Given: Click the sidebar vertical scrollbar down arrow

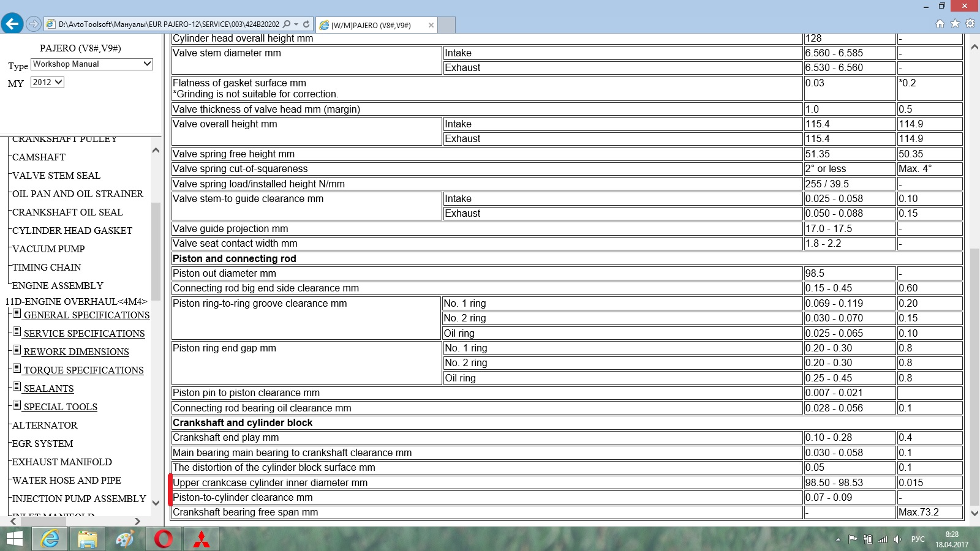Looking at the screenshot, I should (x=156, y=503).
